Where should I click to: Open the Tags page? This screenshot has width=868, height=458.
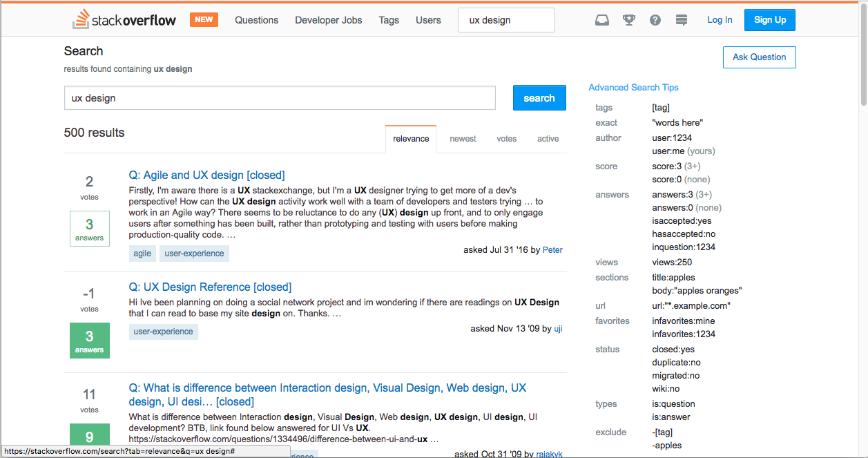pyautogui.click(x=389, y=20)
